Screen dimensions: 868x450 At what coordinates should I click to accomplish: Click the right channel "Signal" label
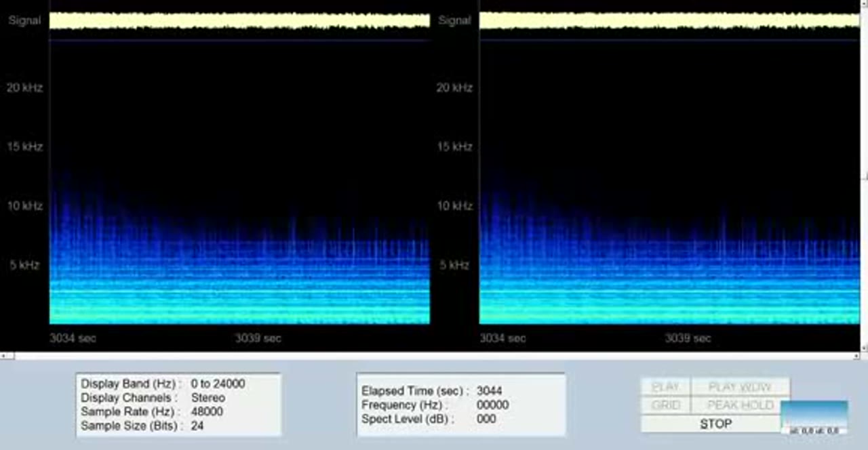click(x=454, y=20)
